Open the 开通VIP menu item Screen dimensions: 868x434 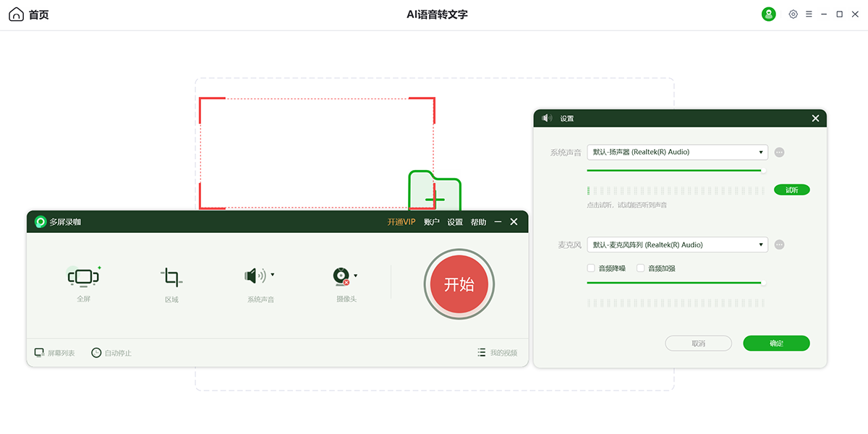point(401,222)
